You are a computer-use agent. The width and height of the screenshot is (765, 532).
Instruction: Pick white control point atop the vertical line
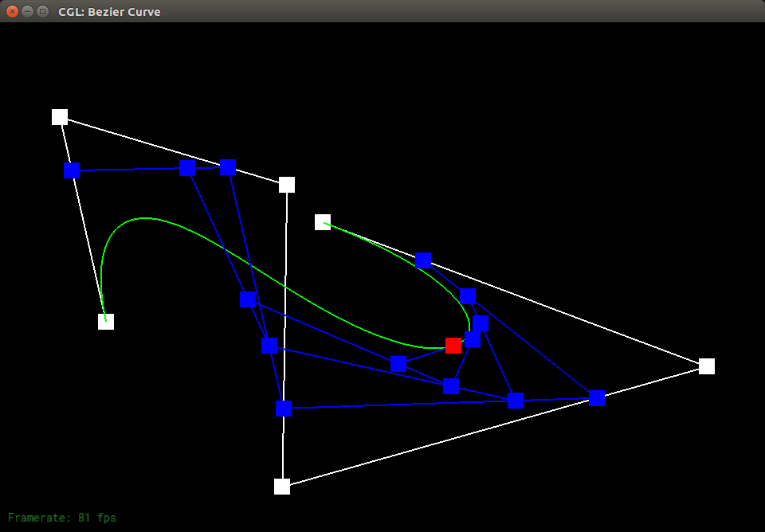(x=287, y=185)
